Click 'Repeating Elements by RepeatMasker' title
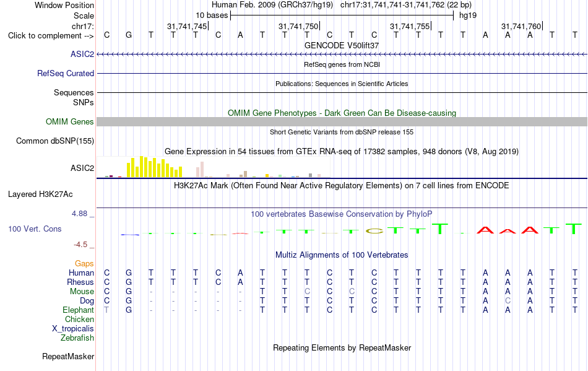 [342, 347]
